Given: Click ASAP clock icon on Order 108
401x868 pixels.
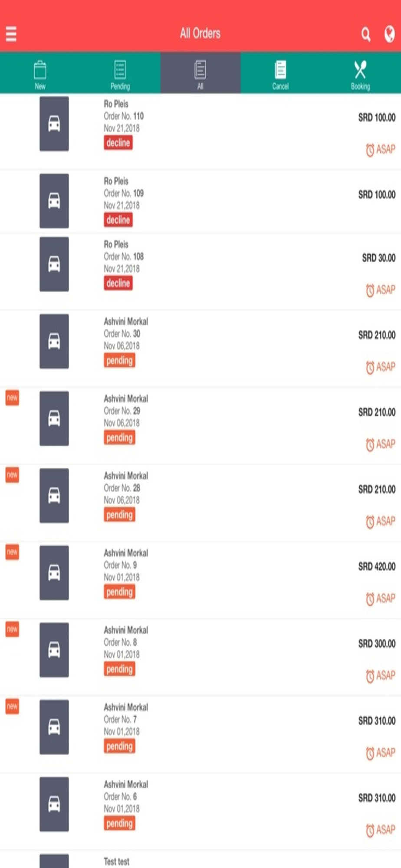Looking at the screenshot, I should click(370, 290).
